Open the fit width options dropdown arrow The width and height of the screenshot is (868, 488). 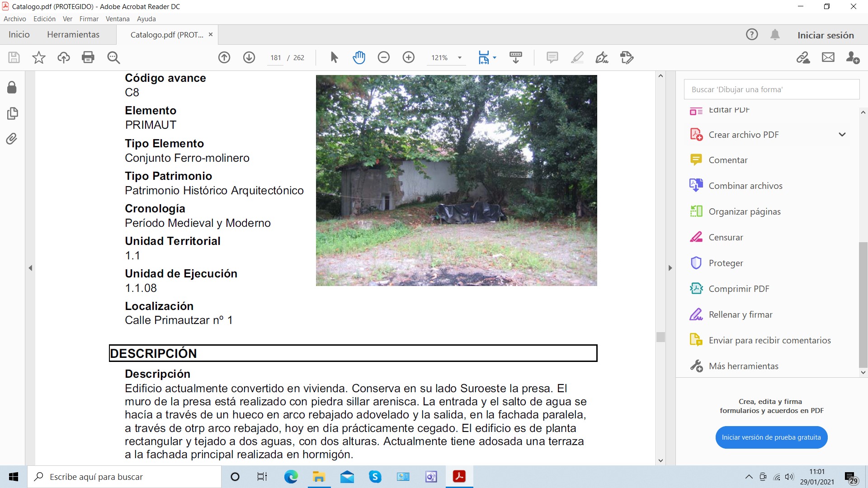point(495,58)
